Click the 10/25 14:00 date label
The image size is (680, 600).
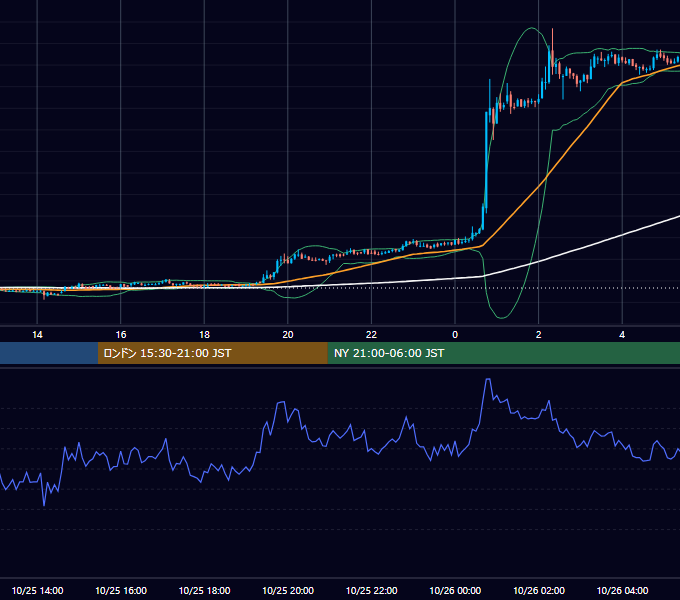tap(37, 590)
